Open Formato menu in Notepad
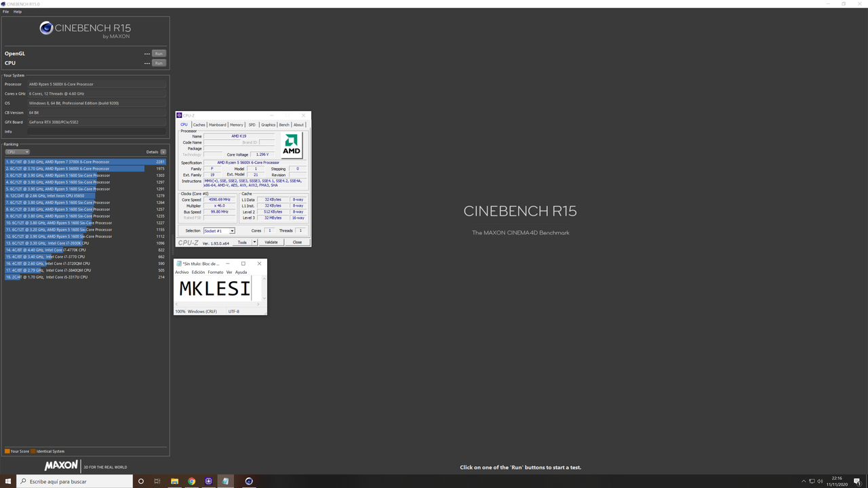Image resolution: width=868 pixels, height=488 pixels. [x=215, y=272]
